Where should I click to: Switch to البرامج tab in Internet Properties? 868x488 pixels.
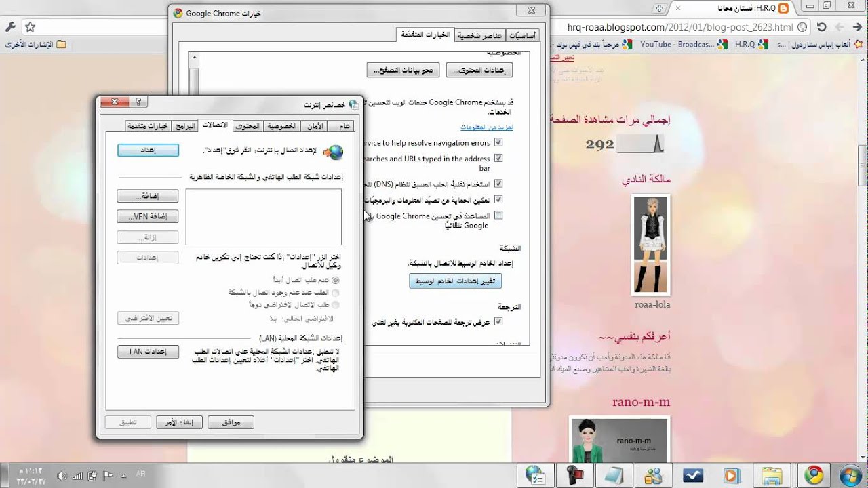(184, 126)
